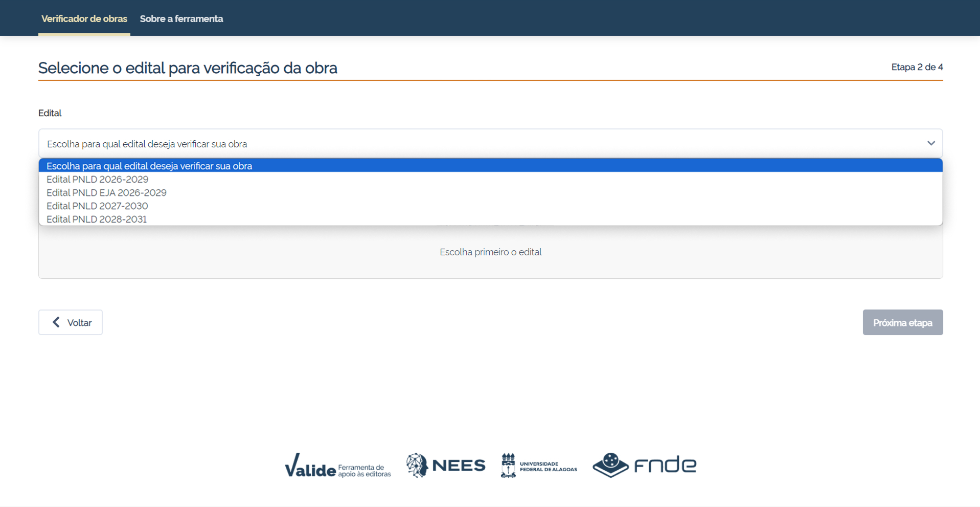Click the Valide logo in footer
This screenshot has width=980, height=507.
point(338,465)
